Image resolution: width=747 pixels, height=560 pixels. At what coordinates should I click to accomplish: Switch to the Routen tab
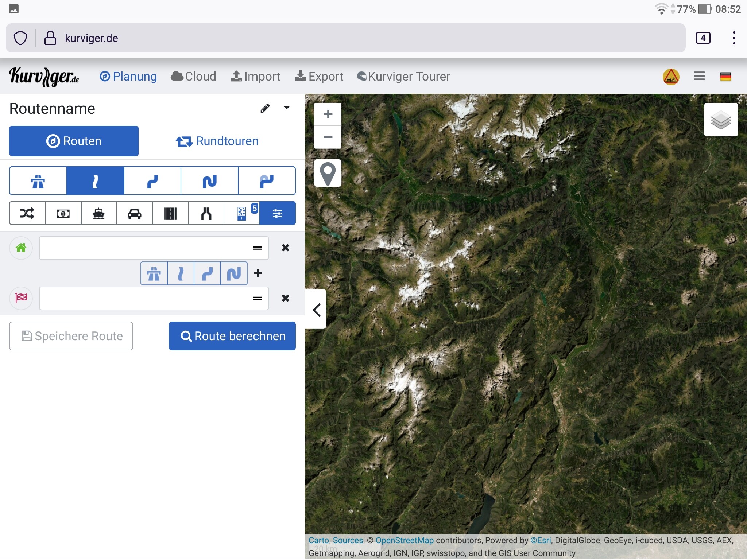pyautogui.click(x=74, y=141)
